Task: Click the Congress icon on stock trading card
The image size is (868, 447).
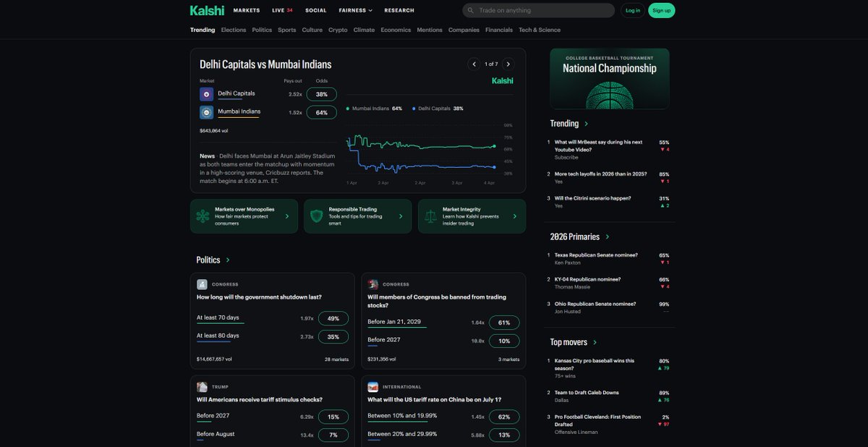Action: [373, 284]
